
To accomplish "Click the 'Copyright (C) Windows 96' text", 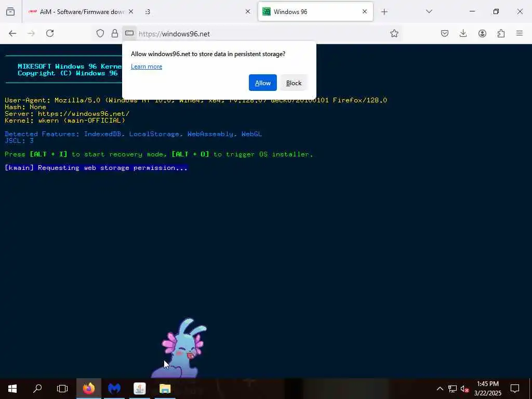I will 68,73.
